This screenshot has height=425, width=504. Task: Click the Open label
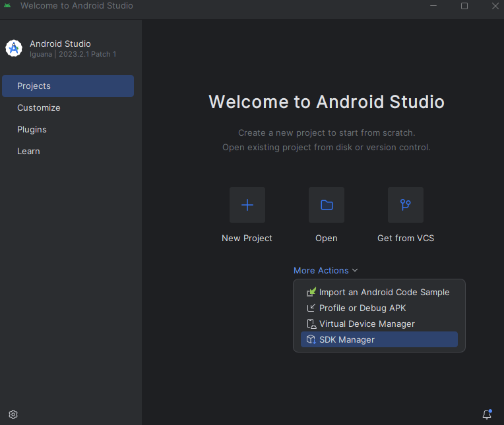[327, 238]
